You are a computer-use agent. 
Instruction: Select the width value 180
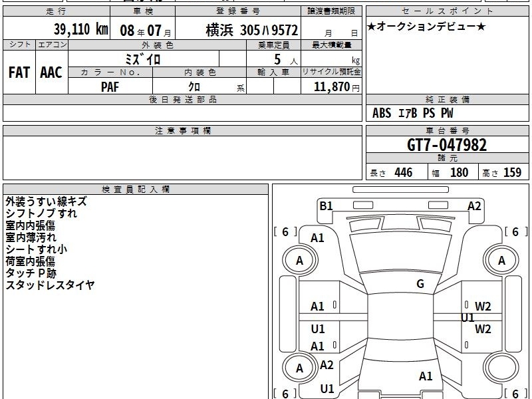point(459,172)
